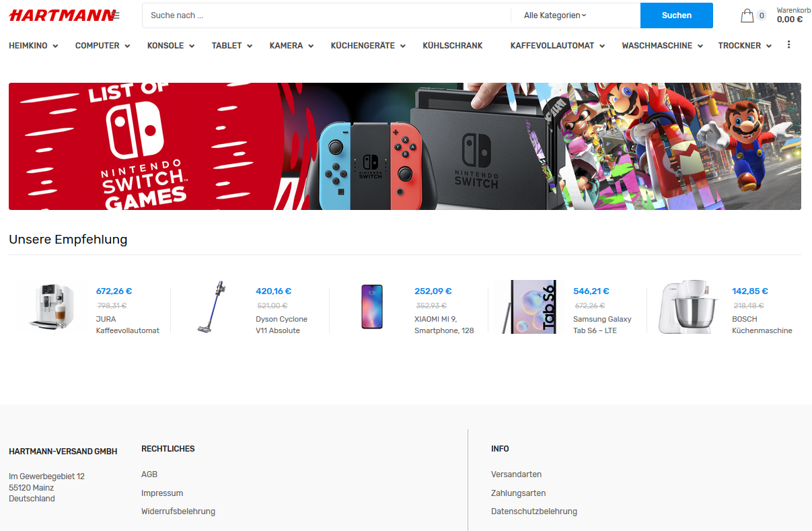Click the hamburger menu icon beside the logo
Image resolution: width=812 pixels, height=531 pixels.
coord(116,15)
